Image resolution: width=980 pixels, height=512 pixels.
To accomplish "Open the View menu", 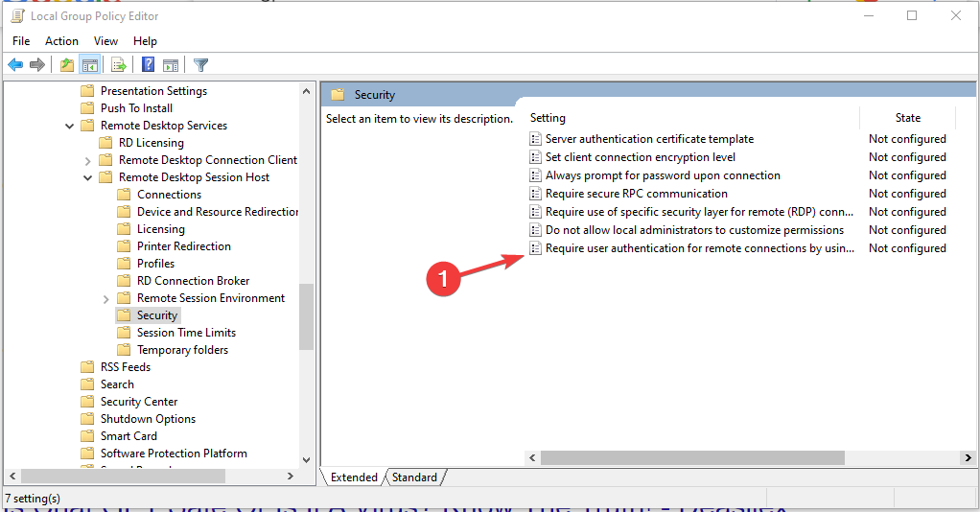I will click(105, 40).
